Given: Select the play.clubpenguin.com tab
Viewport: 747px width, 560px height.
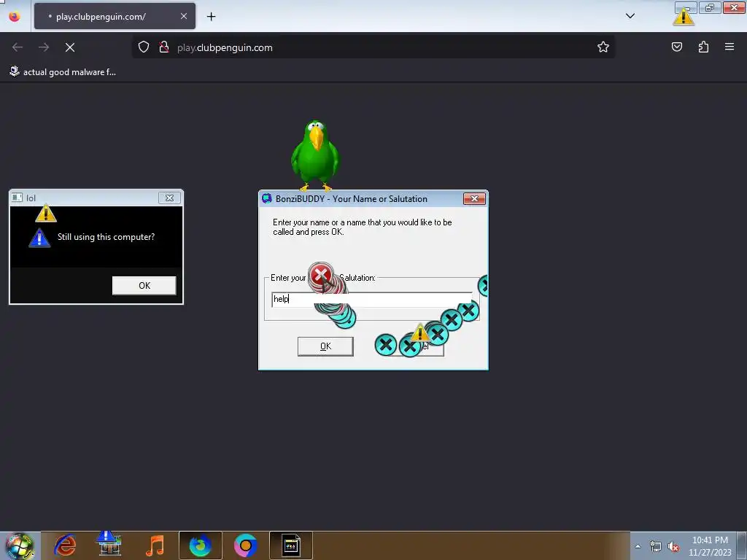Looking at the screenshot, I should 115,16.
